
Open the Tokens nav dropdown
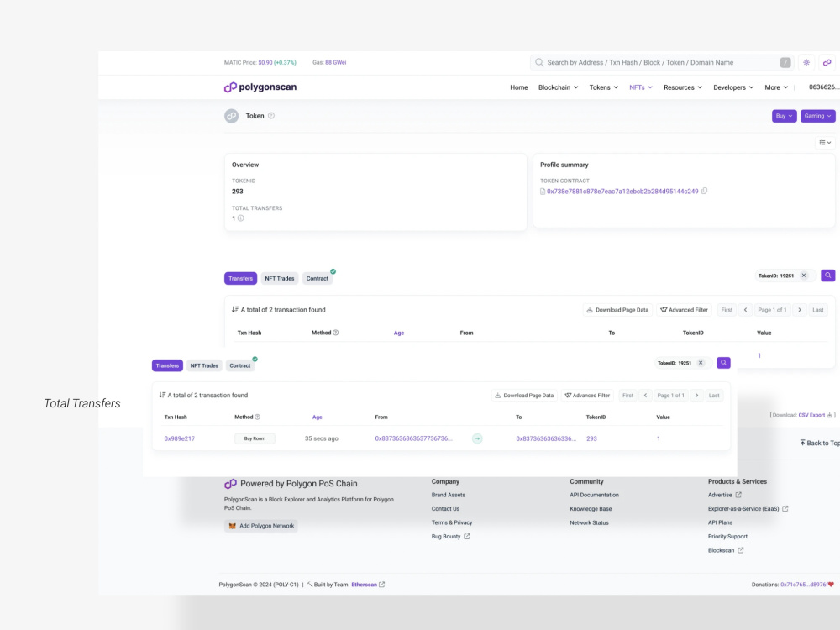tap(604, 87)
